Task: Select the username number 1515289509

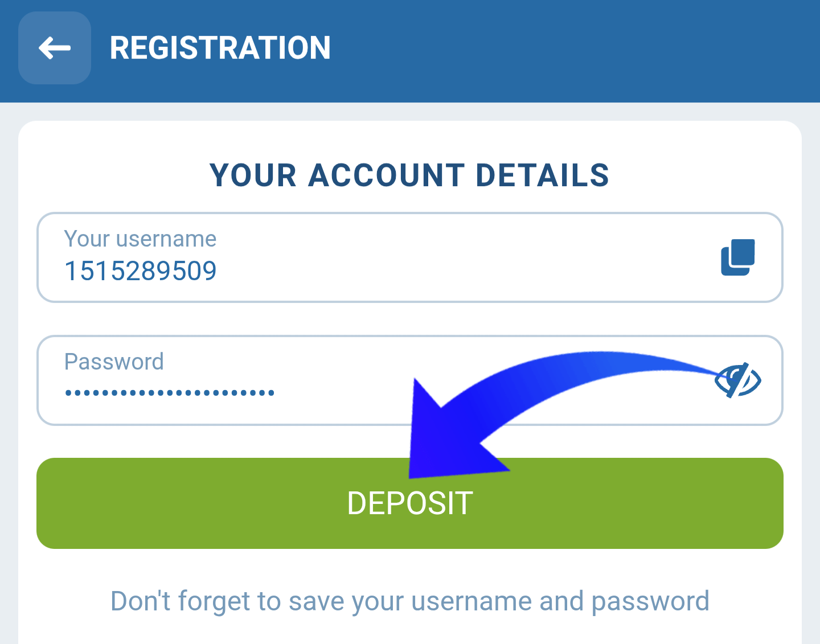Action: pyautogui.click(x=140, y=271)
